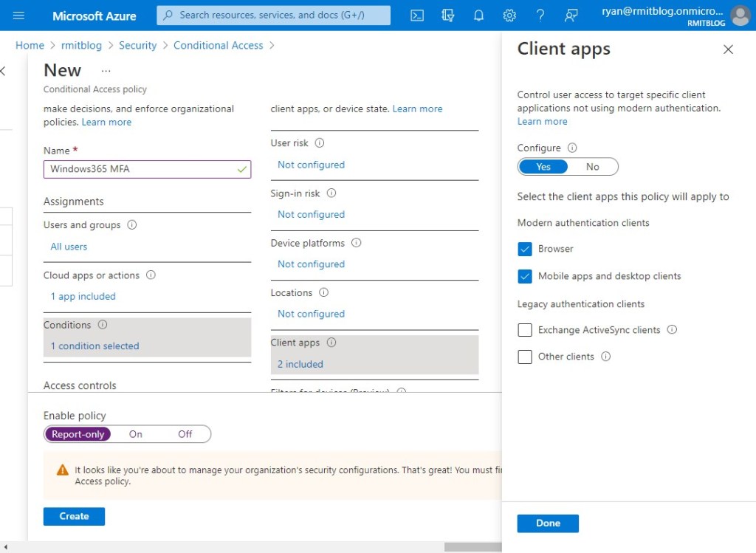
Task: Click the Modern authentication clients label
Action: [583, 223]
